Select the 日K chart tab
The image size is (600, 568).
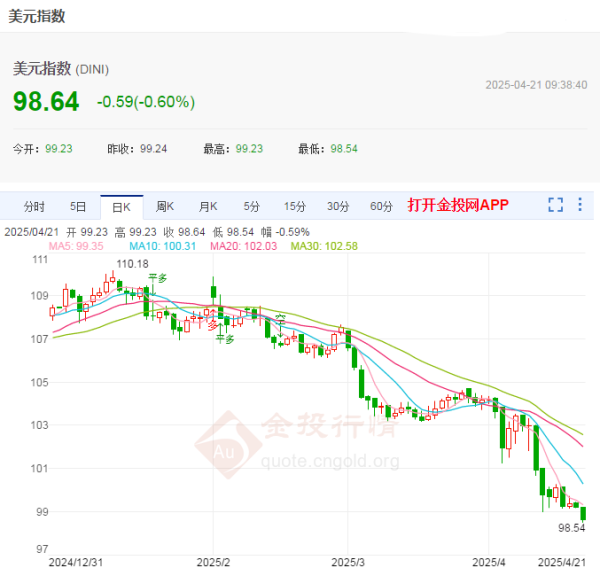click(x=122, y=207)
